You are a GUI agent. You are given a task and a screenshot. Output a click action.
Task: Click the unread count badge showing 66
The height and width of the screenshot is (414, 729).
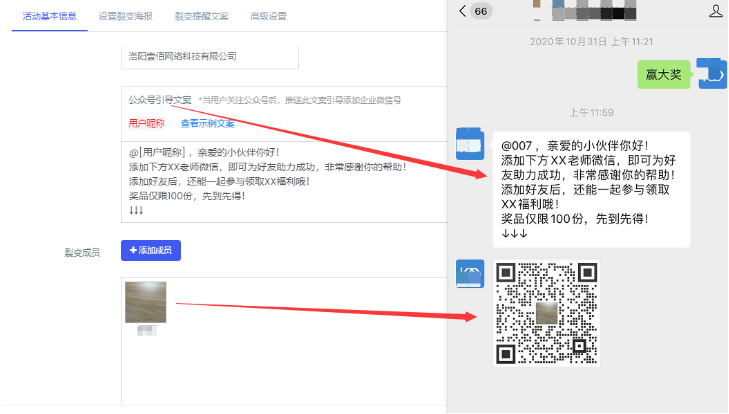481,11
